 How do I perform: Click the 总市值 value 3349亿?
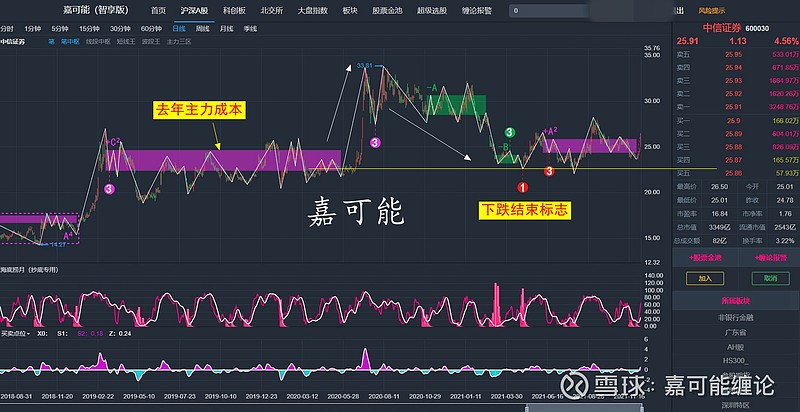click(719, 226)
